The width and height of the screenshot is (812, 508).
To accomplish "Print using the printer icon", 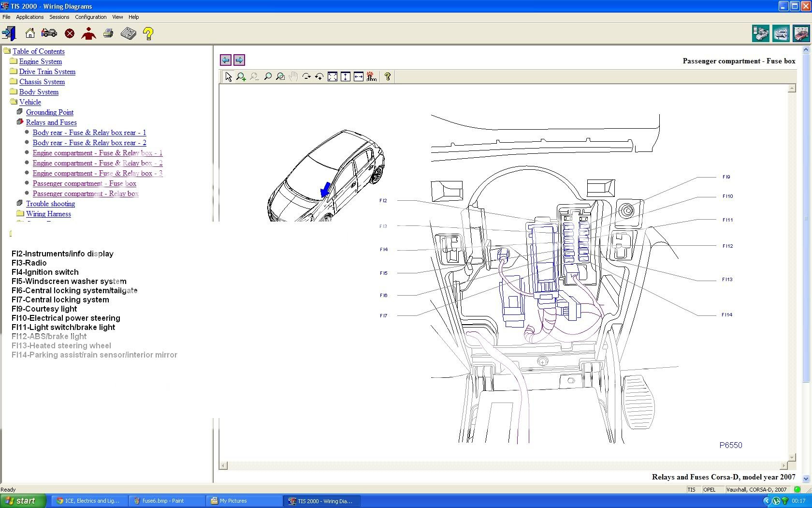I will pos(108,33).
